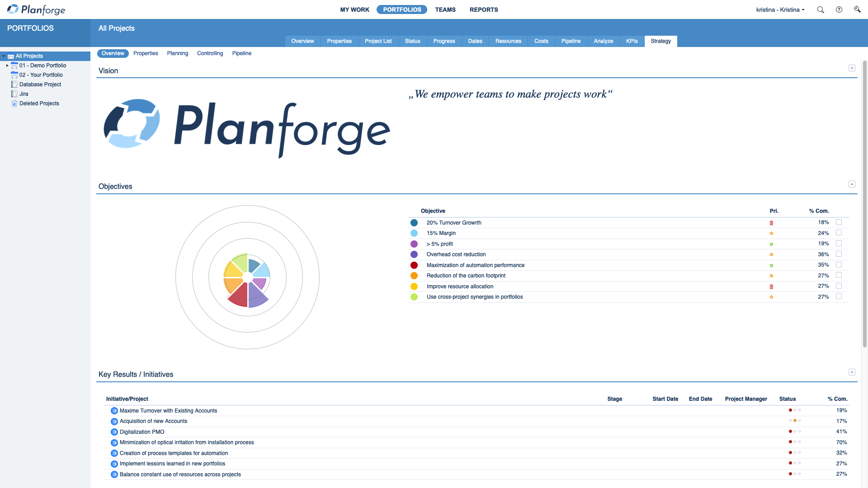Check the checkbox for Overhead cost reduction
Image resolution: width=868 pixels, height=488 pixels.
pos(839,254)
